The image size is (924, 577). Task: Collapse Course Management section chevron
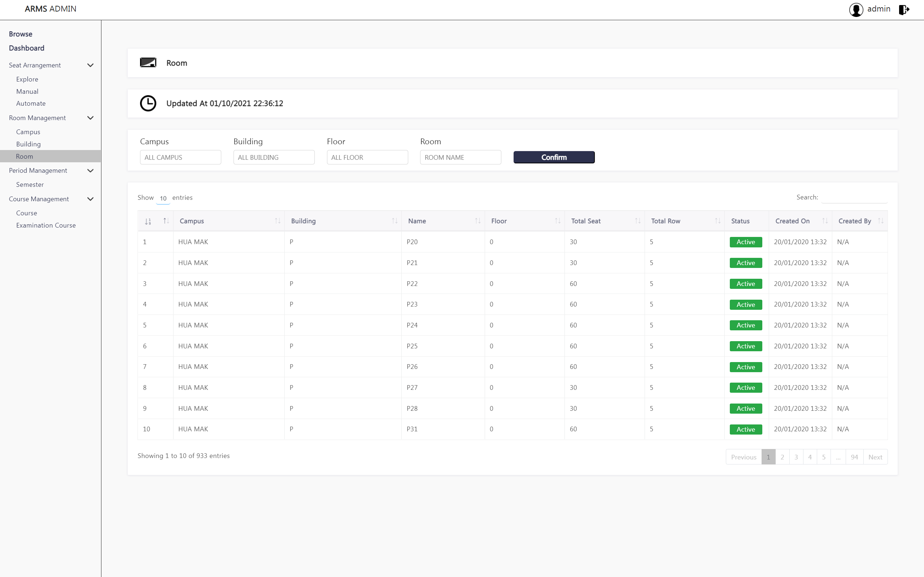tap(91, 199)
